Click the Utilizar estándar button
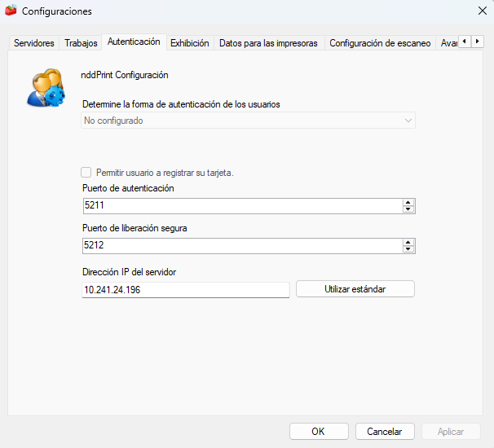494x448 pixels. pyautogui.click(x=355, y=289)
